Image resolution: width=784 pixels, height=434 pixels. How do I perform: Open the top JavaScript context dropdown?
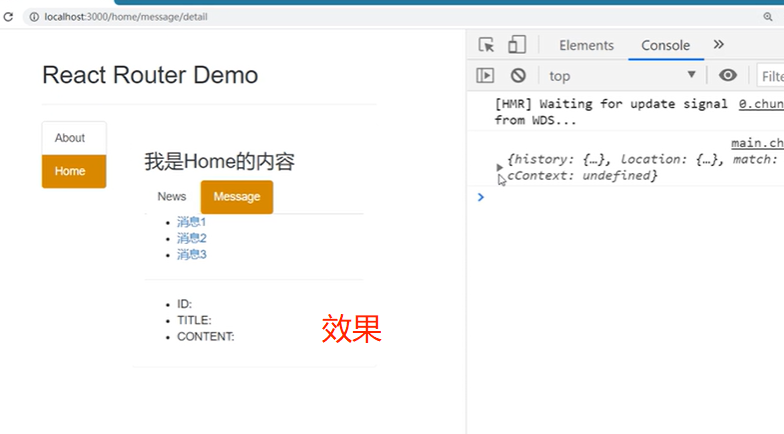pos(622,76)
